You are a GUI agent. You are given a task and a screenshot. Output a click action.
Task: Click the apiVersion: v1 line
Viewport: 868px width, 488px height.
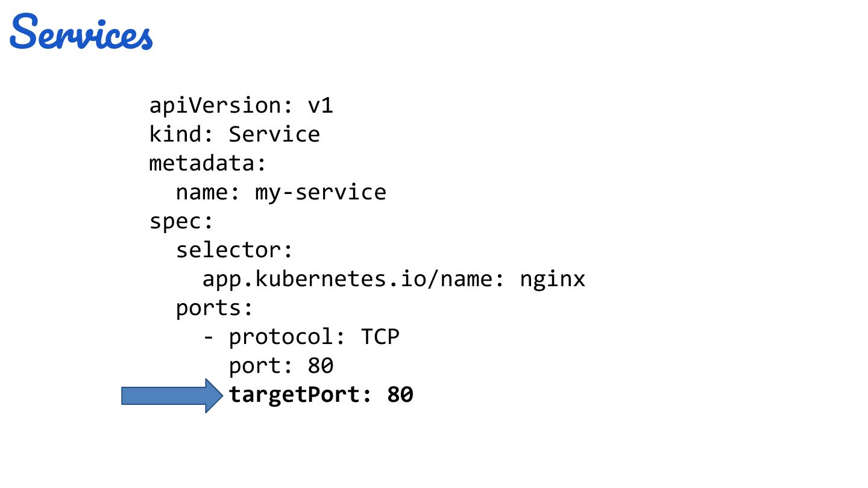[241, 105]
